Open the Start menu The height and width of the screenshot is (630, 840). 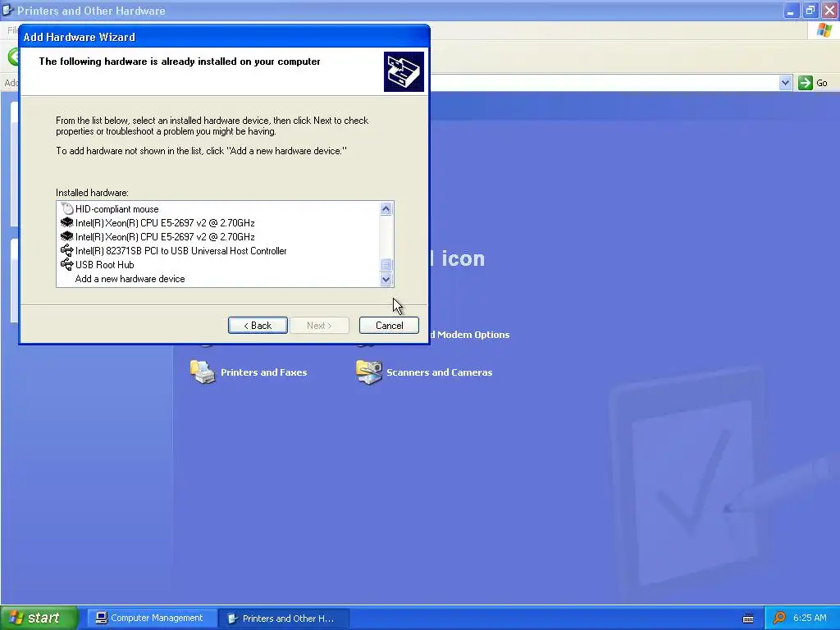[39, 618]
